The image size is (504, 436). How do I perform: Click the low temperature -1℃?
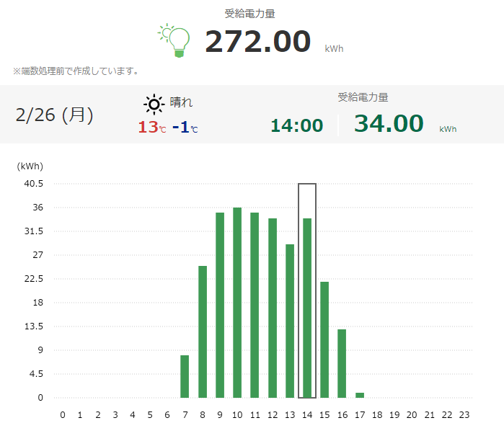(185, 127)
